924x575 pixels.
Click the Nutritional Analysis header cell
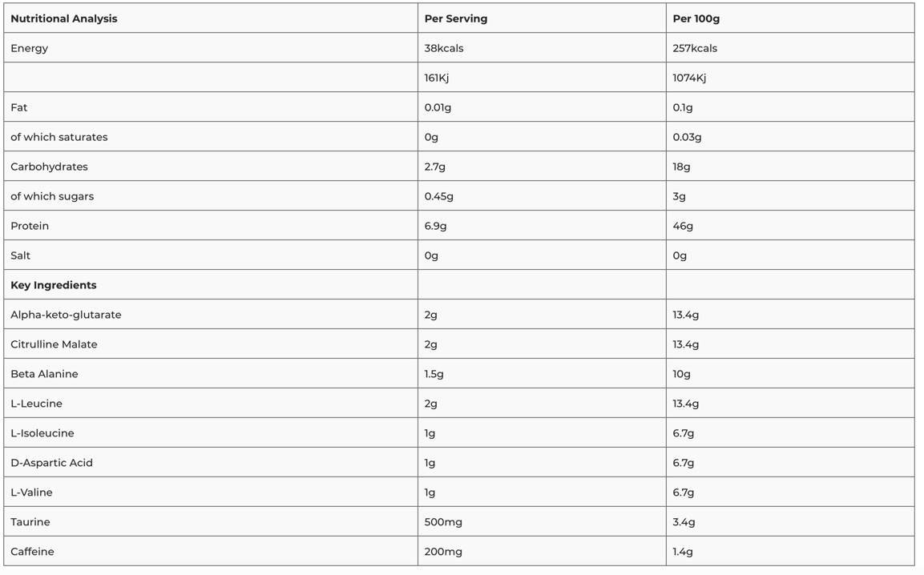point(64,18)
